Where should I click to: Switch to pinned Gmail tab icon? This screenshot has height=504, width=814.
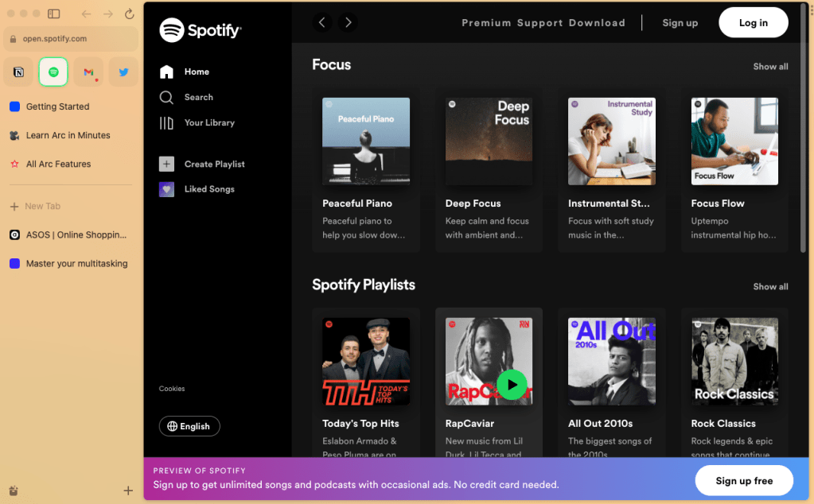pos(88,72)
